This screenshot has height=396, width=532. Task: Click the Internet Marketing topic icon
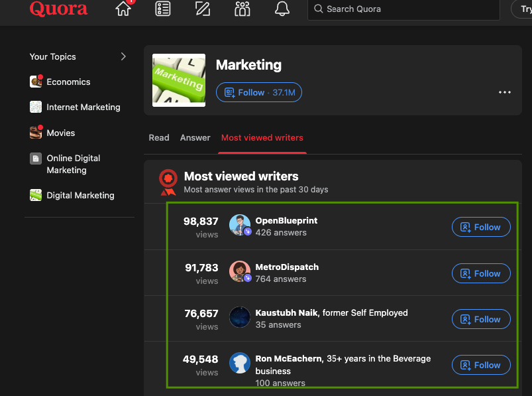pos(36,107)
